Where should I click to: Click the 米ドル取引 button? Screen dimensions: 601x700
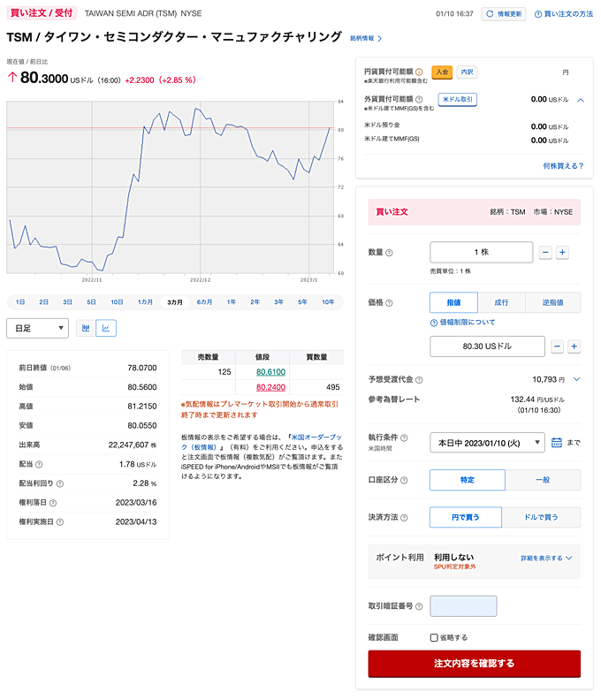[457, 100]
